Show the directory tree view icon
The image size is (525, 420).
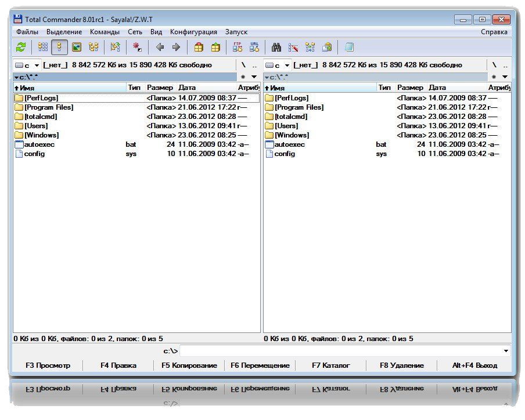(x=94, y=47)
